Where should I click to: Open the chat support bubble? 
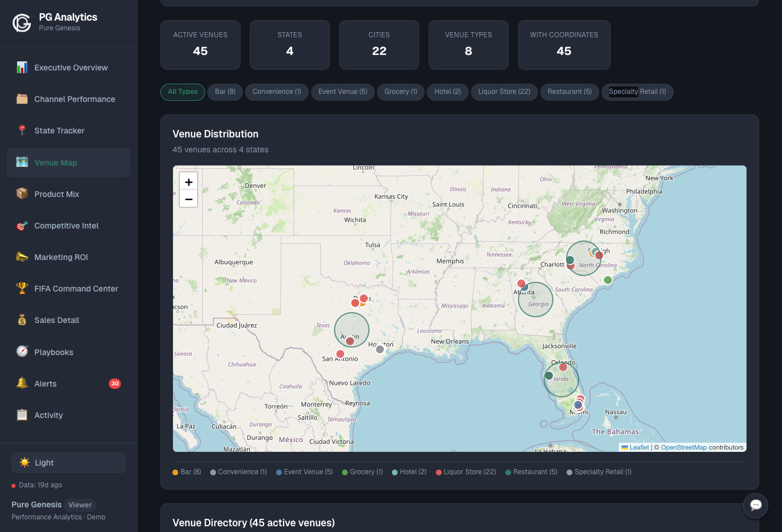[755, 505]
